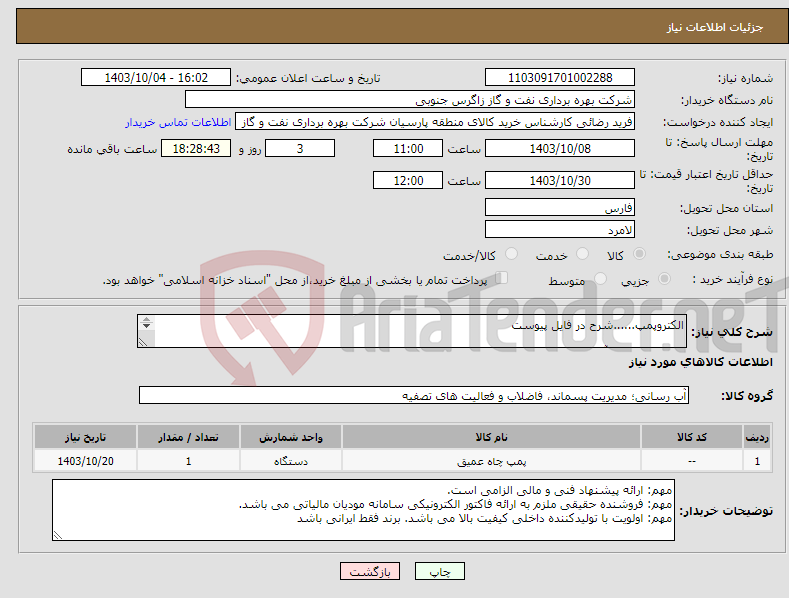Click announcement date field 1403/10/04 - 16:02

point(156,78)
